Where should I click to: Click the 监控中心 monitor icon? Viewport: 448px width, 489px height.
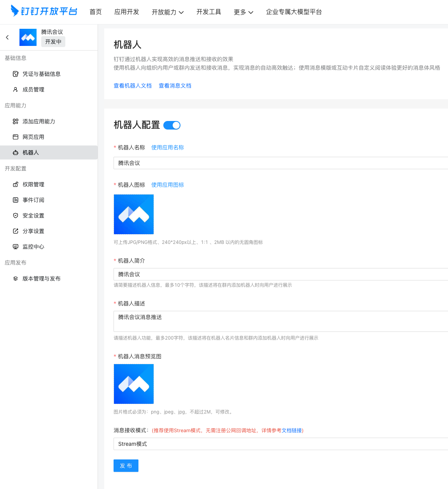16,247
